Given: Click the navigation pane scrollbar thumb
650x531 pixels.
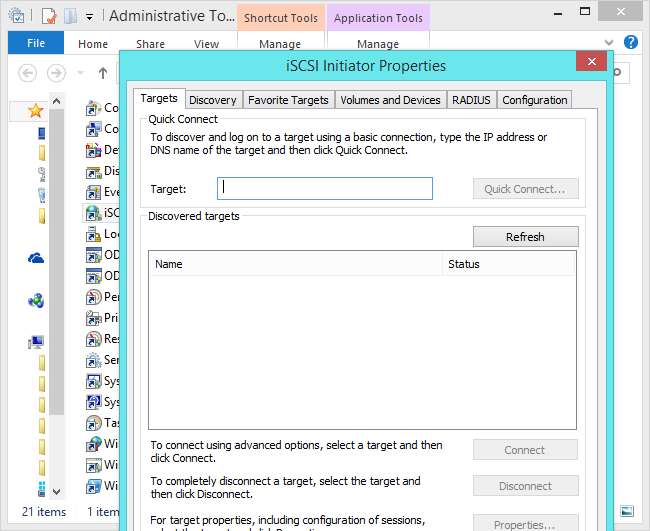Looking at the screenshot, I should [56, 262].
